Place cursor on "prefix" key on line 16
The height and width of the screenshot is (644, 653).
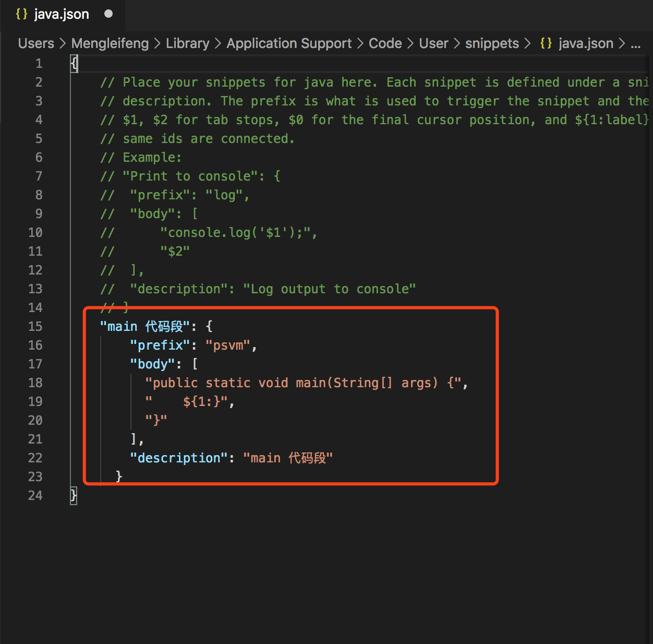coord(160,345)
